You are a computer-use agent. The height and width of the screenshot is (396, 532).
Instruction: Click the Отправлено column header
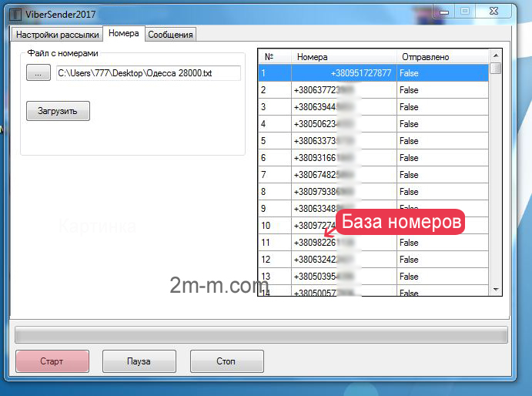pyautogui.click(x=442, y=57)
